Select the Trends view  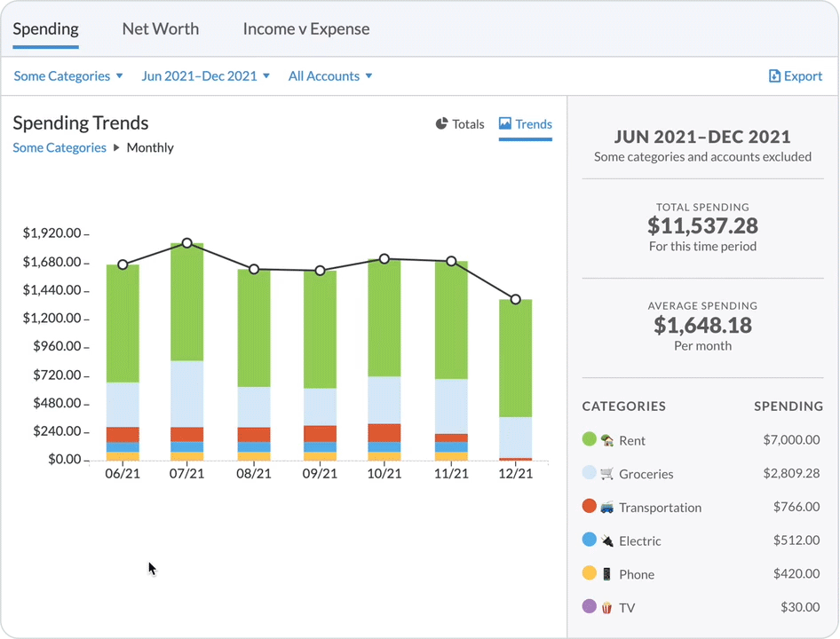pyautogui.click(x=525, y=124)
